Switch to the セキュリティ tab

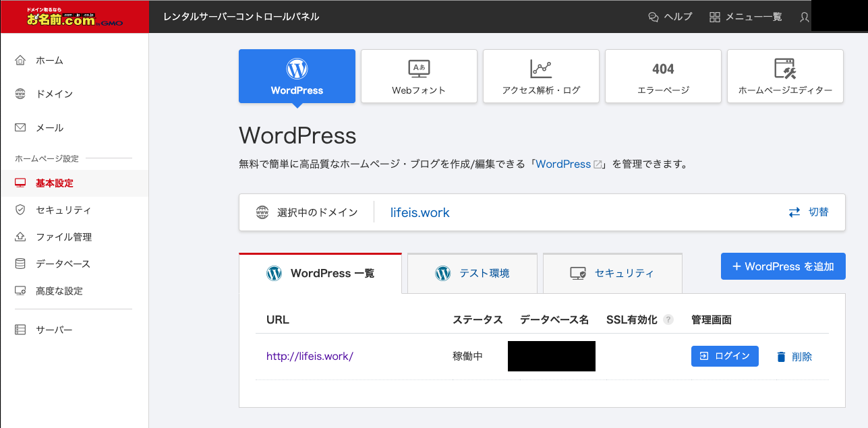612,274
